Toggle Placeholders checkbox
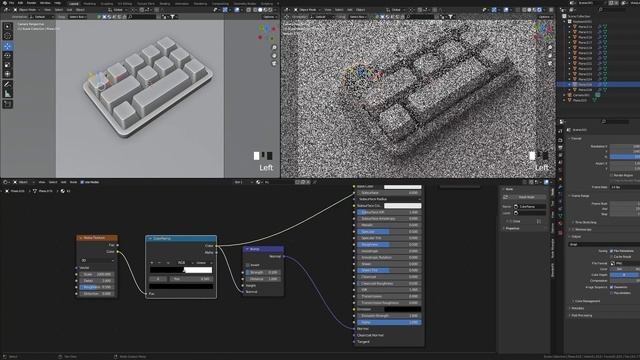 (611, 293)
